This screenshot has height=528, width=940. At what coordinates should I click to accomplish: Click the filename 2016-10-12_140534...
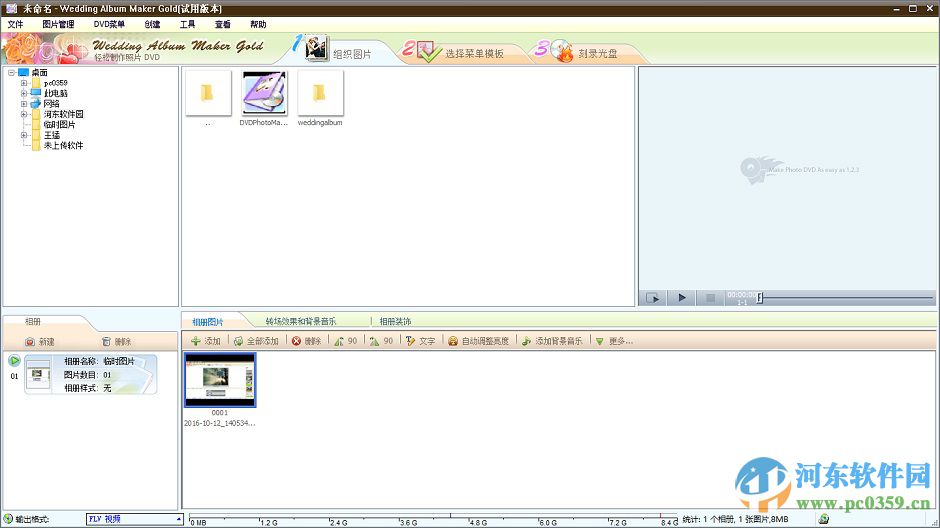[x=219, y=423]
